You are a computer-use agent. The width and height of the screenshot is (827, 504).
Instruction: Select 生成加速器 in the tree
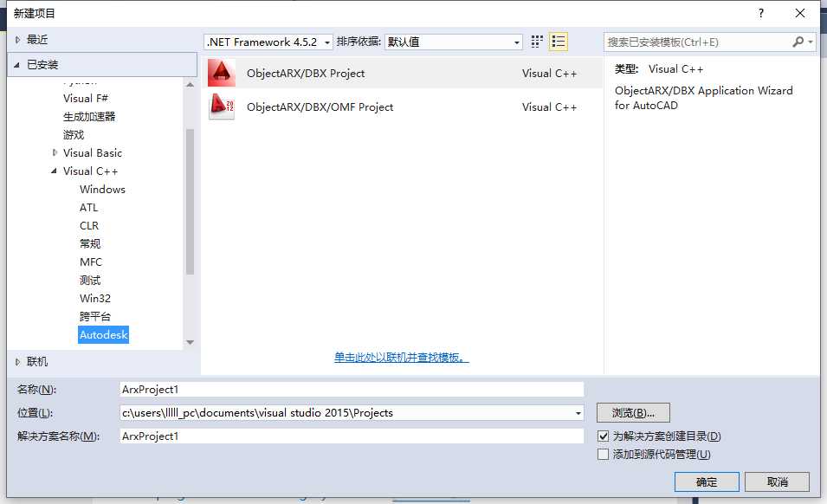tap(89, 117)
